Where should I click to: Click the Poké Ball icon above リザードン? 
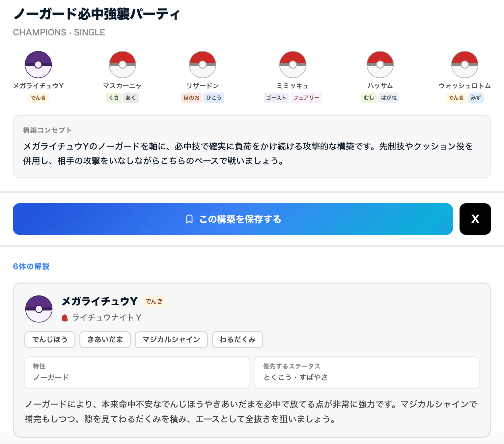(203, 65)
